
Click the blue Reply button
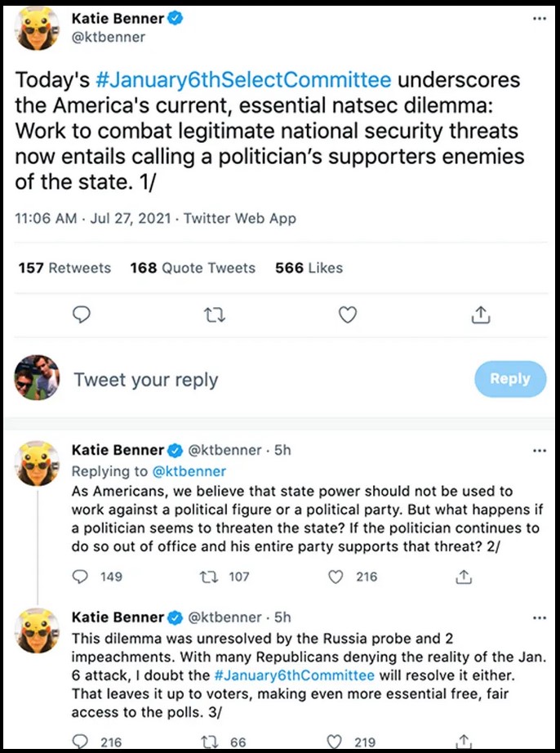(x=509, y=379)
